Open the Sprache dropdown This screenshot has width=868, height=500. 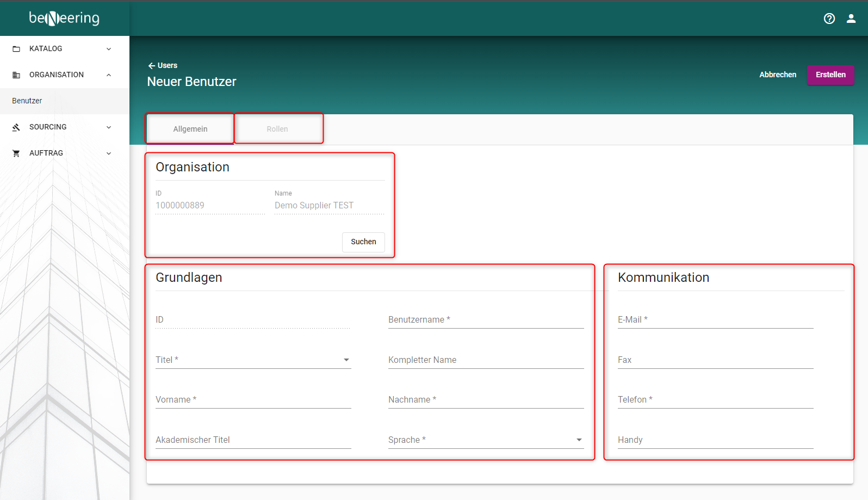579,440
